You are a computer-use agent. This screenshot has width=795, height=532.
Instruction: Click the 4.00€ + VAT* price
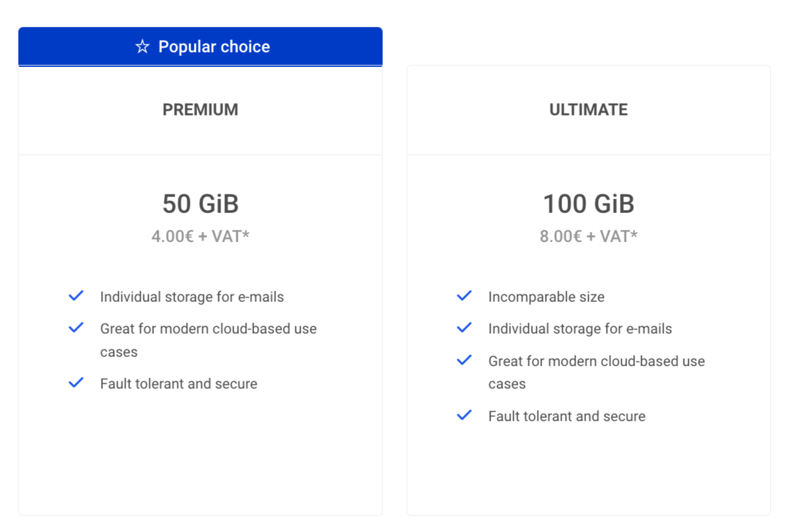200,236
